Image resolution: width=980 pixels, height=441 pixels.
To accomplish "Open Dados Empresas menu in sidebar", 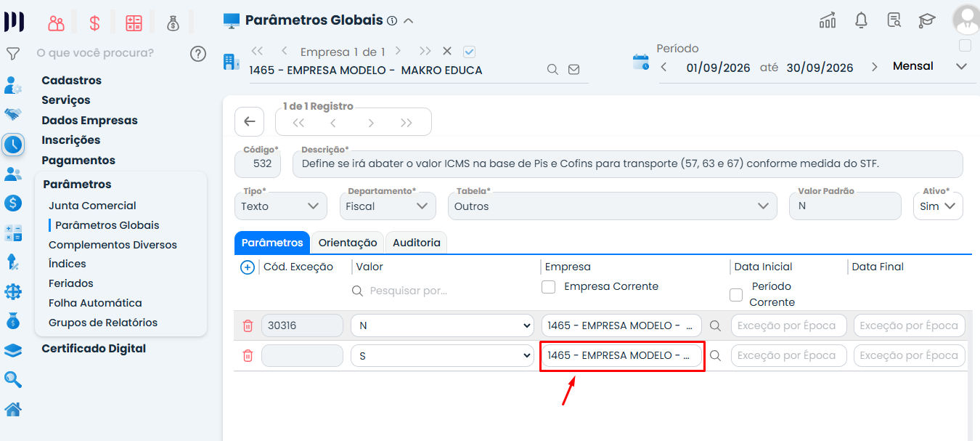I will [89, 121].
